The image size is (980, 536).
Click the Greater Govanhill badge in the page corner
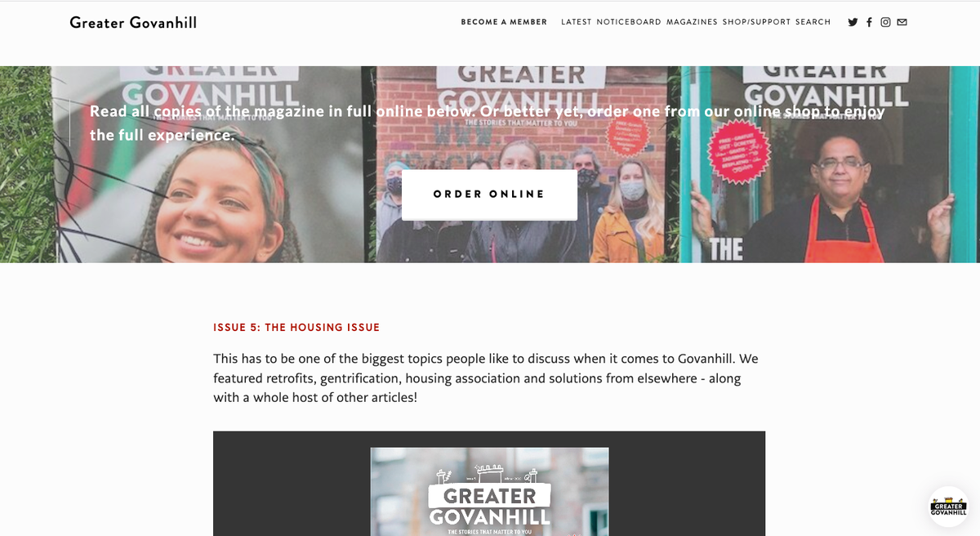pos(948,507)
